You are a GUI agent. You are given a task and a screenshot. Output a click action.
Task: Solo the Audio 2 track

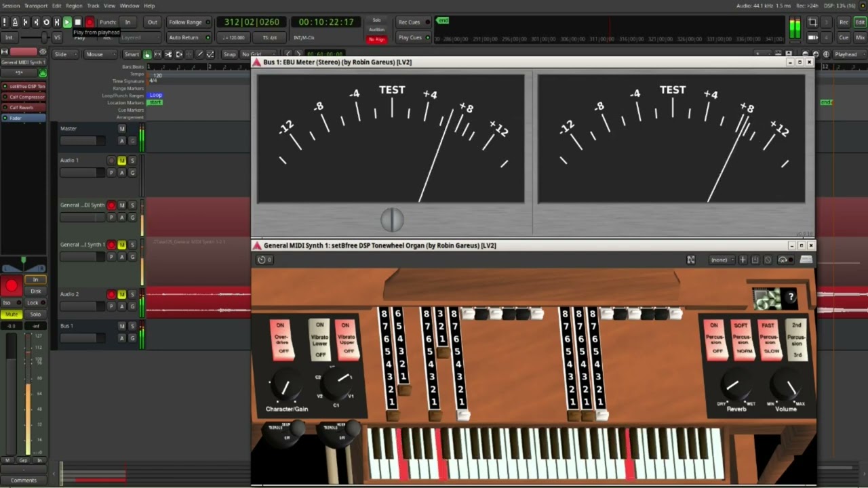point(132,294)
